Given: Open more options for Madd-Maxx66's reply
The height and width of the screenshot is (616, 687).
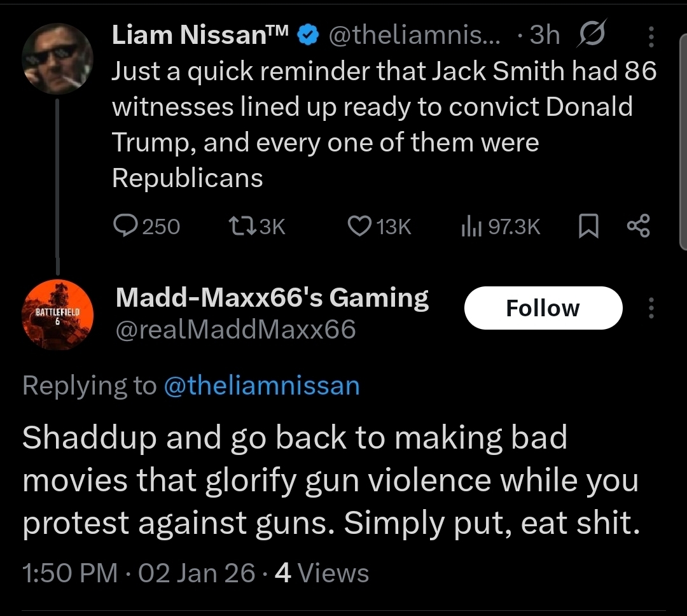Looking at the screenshot, I should (x=650, y=308).
